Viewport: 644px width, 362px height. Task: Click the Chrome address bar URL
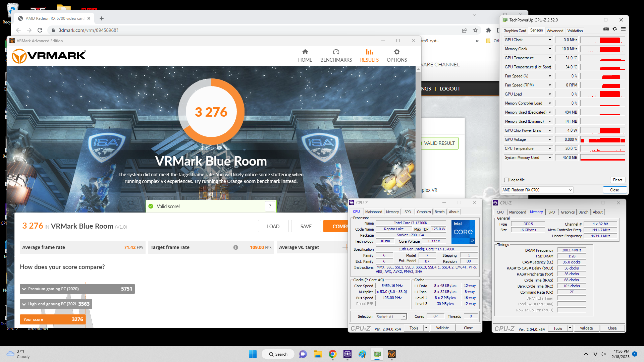[x=89, y=30]
